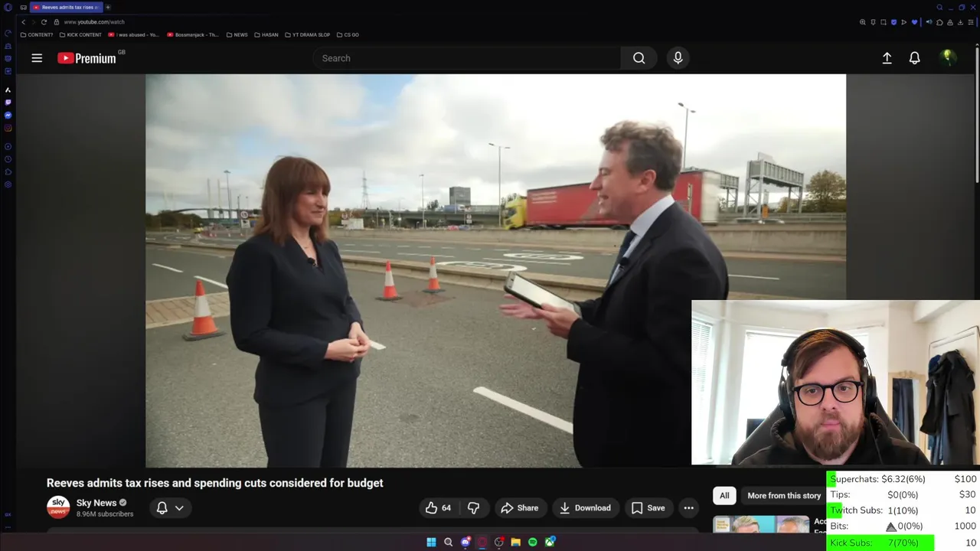The image size is (980, 551).
Task: Open Spotify from the taskbar
Action: click(533, 542)
